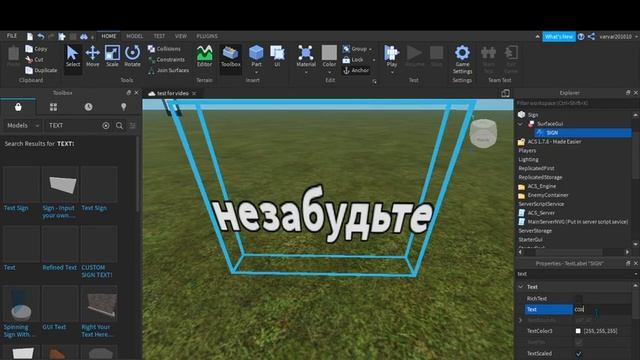Open the 'CUSTOM SIGN TEXT!' toolbox result
Viewport: 640px width, 360px height.
[98, 252]
